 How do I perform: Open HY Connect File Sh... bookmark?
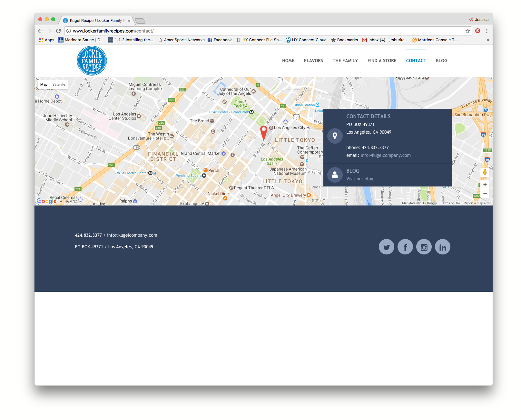(259, 40)
